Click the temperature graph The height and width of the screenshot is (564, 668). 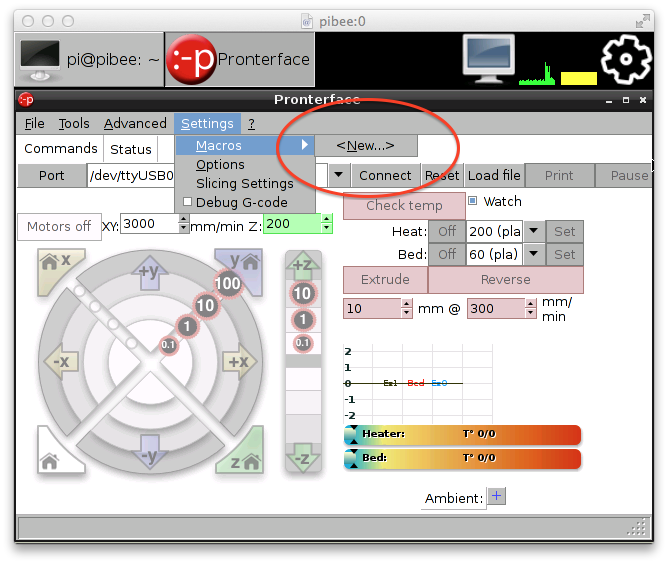click(418, 383)
